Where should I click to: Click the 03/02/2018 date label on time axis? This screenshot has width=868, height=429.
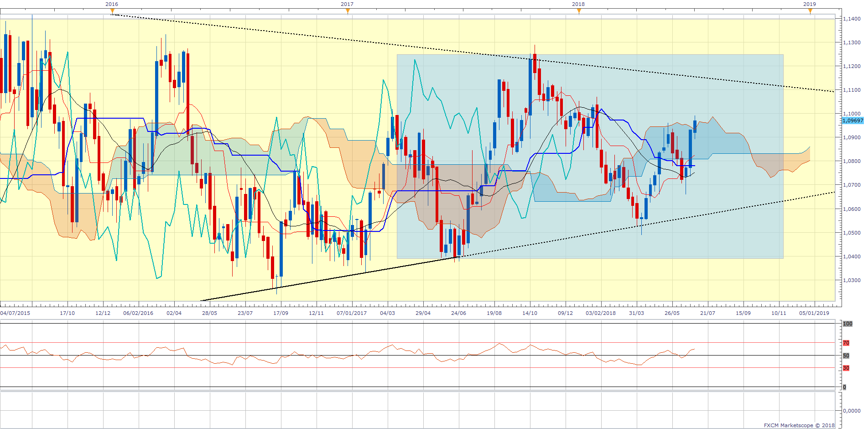pyautogui.click(x=601, y=313)
